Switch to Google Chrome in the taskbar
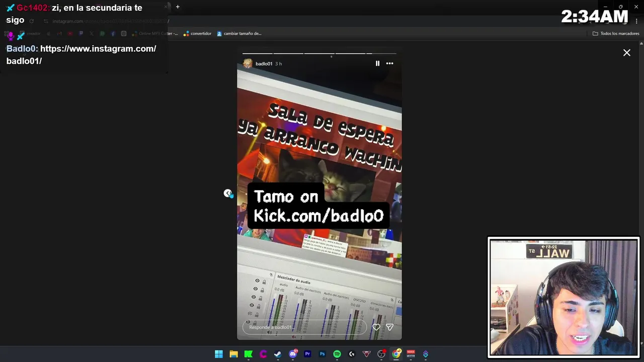644x362 pixels. [396, 354]
